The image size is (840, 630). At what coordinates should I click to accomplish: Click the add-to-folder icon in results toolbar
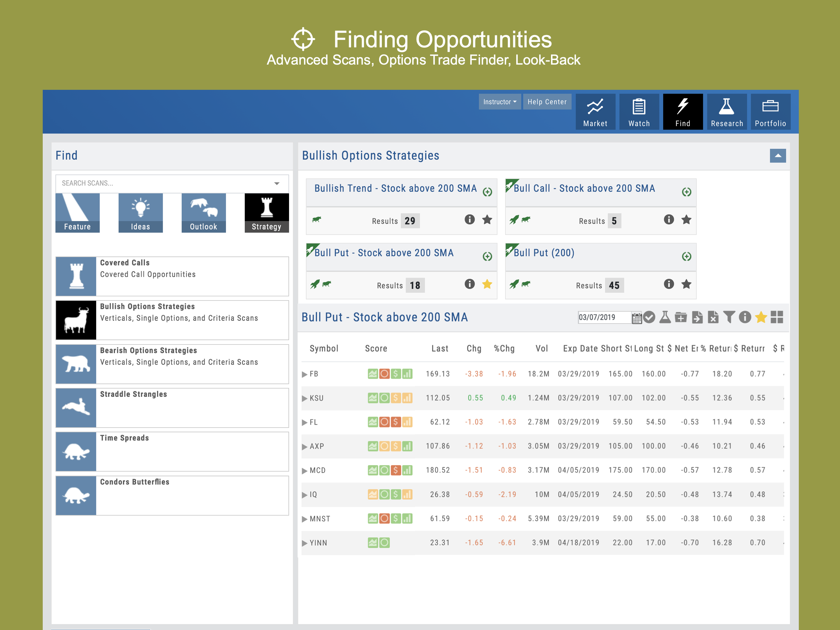tap(681, 317)
